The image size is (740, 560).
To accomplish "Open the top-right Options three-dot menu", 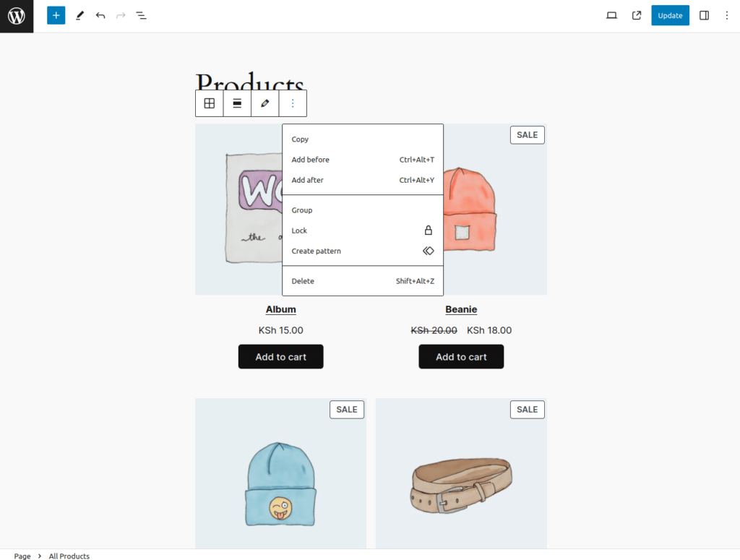I will (x=727, y=16).
